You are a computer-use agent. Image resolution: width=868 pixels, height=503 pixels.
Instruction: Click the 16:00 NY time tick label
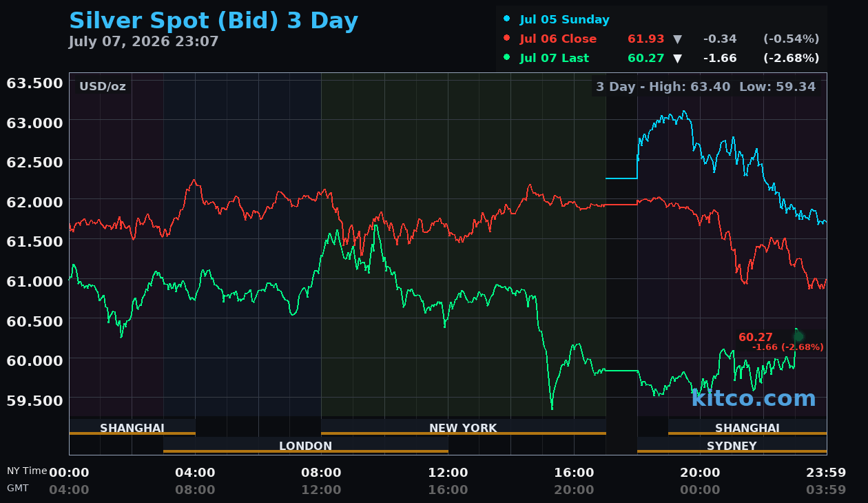pyautogui.click(x=574, y=473)
